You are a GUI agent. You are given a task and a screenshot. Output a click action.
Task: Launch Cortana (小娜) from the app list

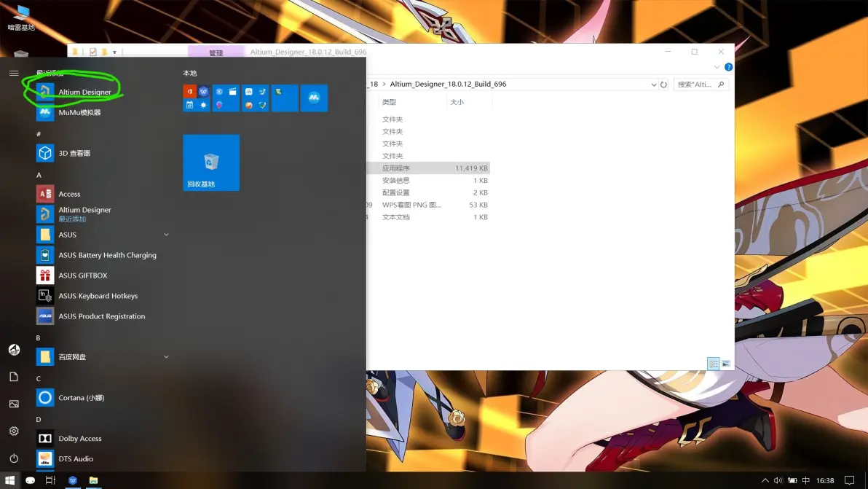82,398
